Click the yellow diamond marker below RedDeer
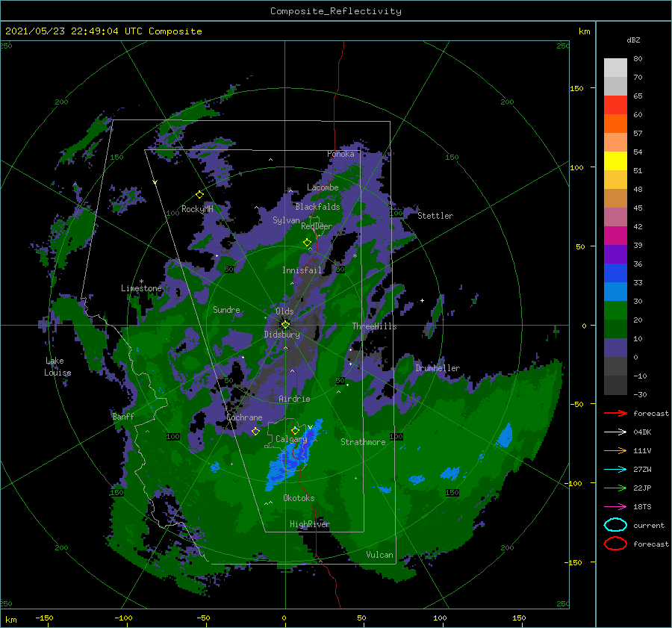 click(308, 243)
